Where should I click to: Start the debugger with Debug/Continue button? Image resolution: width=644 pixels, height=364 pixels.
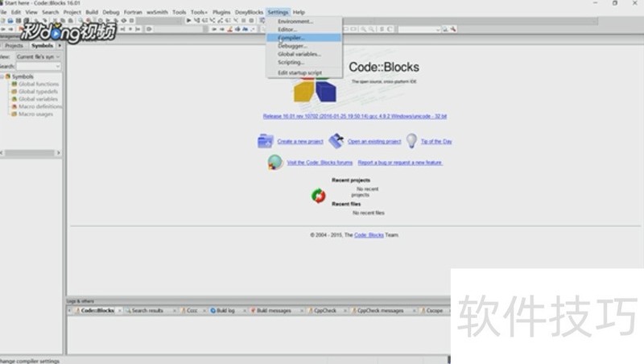click(x=188, y=20)
